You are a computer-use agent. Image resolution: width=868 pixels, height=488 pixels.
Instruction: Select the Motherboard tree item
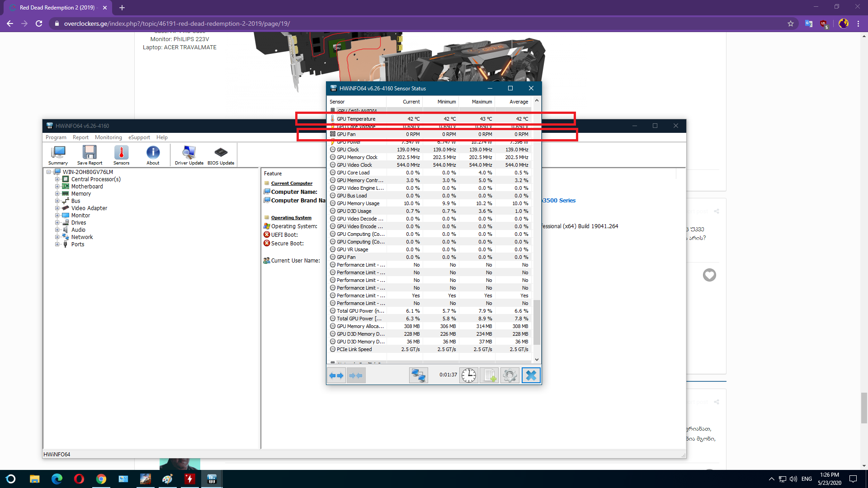(87, 187)
